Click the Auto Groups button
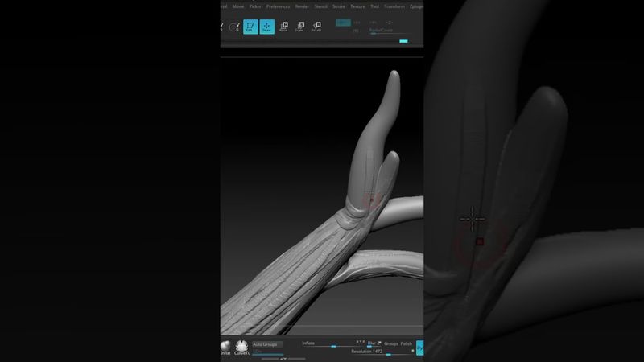This screenshot has width=644, height=362. 267,344
